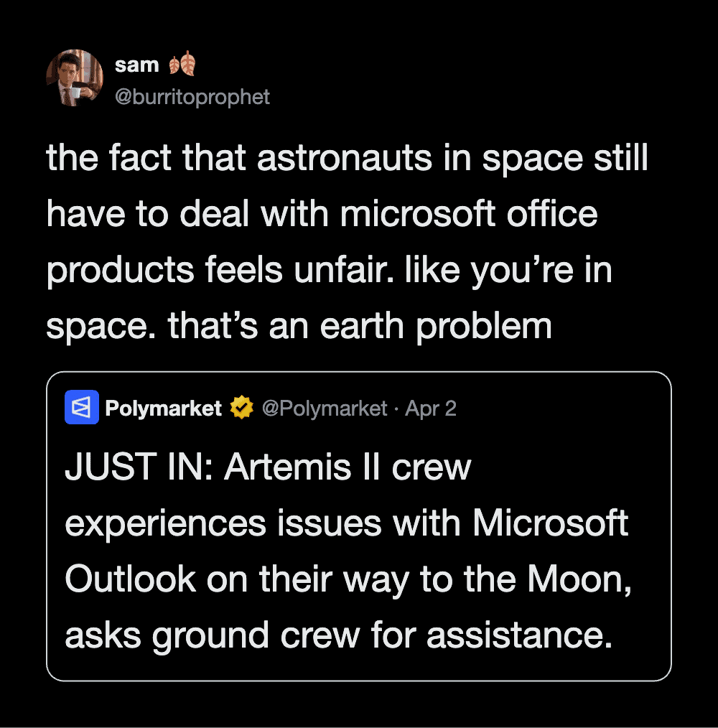This screenshot has height=728, width=718.
Task: Click the leaf emoji beside sam's name
Action: point(182,65)
